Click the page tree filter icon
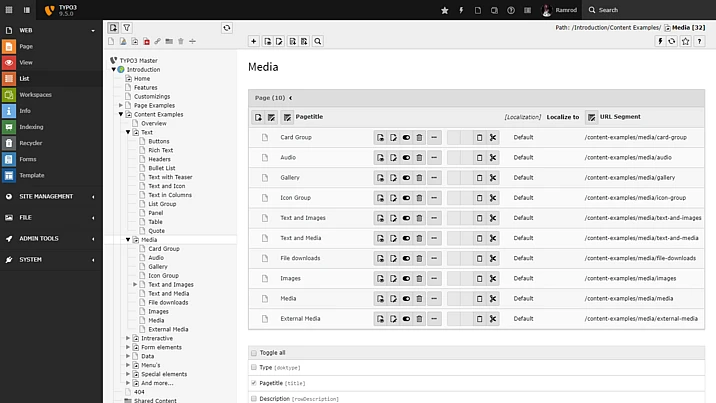 coord(127,28)
